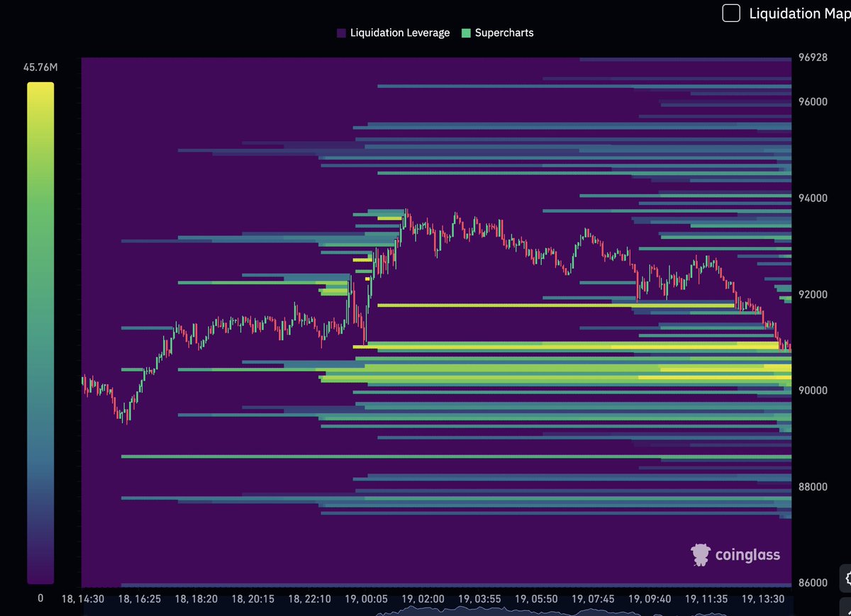The image size is (851, 616).
Task: Click the 88000 price axis label
Action: click(x=813, y=487)
